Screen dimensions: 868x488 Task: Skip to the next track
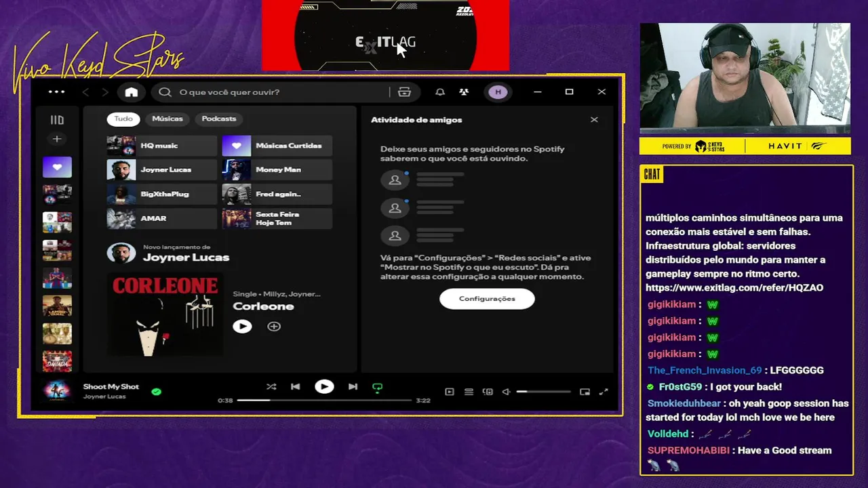point(353,387)
